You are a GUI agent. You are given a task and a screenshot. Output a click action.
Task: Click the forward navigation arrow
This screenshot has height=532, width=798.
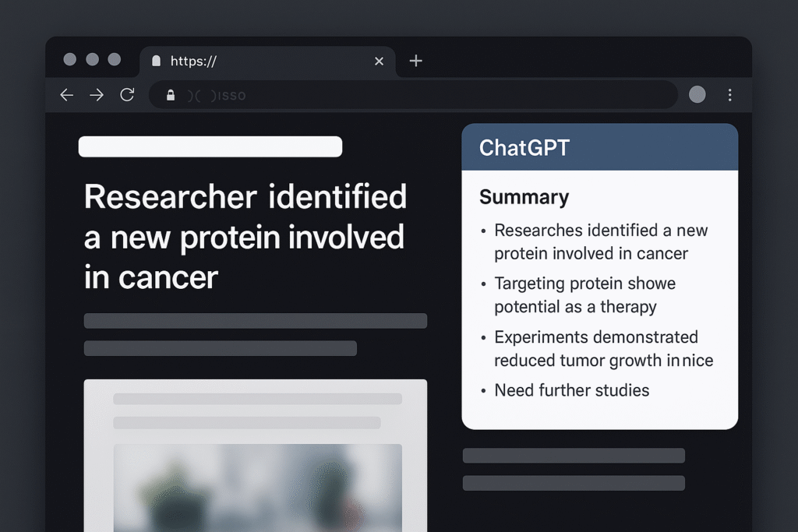[x=96, y=94]
